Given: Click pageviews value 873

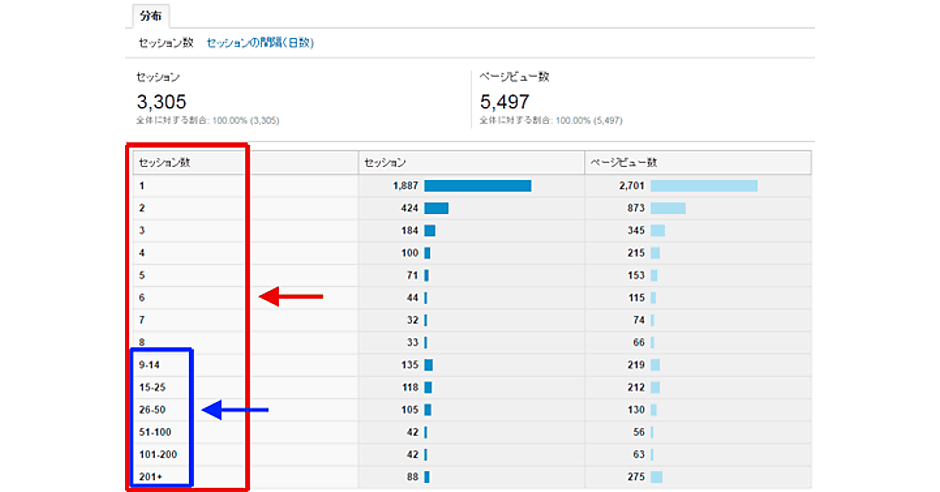Looking at the screenshot, I should pos(636,208).
